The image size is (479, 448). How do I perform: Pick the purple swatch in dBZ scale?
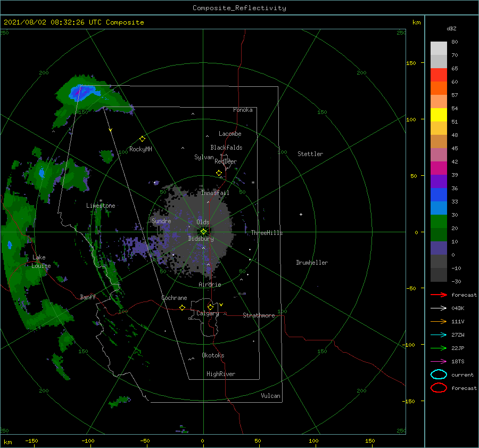[x=439, y=182]
